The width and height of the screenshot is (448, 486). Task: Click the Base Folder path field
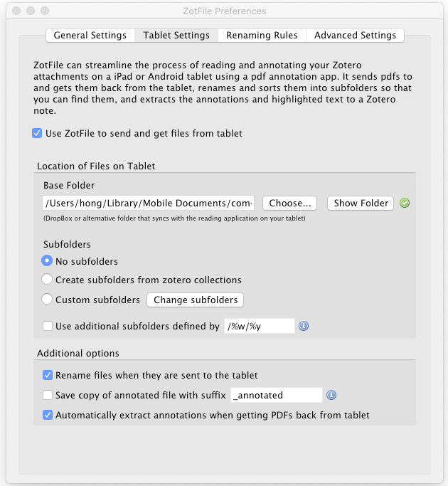149,203
